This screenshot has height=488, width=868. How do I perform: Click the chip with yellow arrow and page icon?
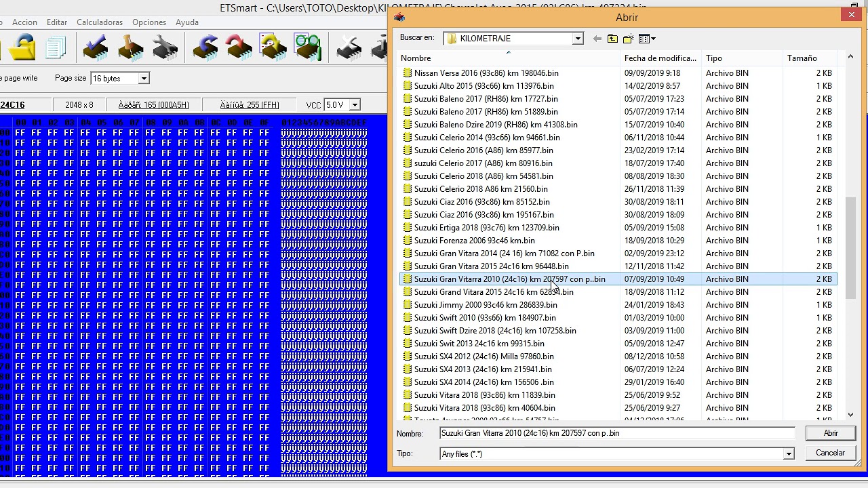click(273, 47)
